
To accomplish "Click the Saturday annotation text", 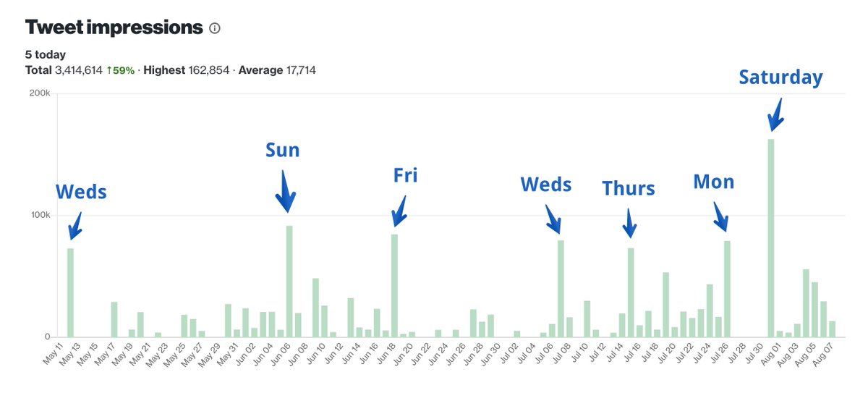I will (780, 77).
